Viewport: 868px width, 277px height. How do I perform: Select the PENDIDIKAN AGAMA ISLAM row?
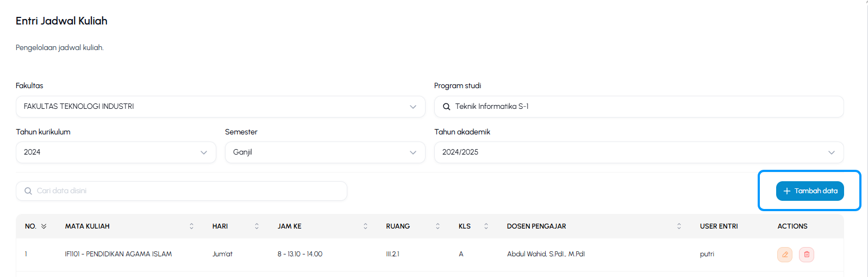pyautogui.click(x=429, y=254)
